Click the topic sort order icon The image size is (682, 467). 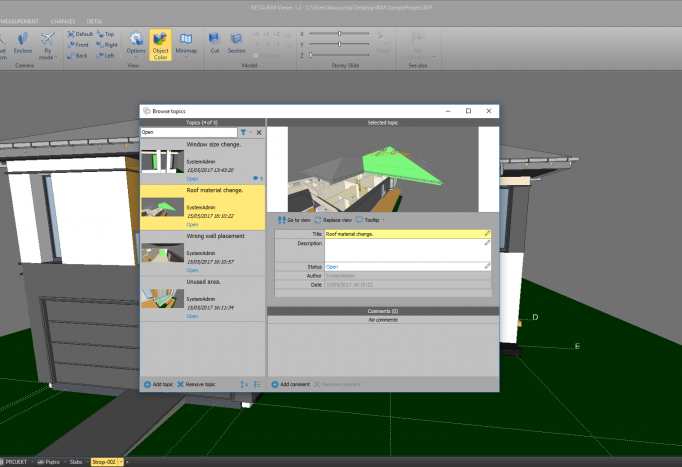pyautogui.click(x=244, y=384)
